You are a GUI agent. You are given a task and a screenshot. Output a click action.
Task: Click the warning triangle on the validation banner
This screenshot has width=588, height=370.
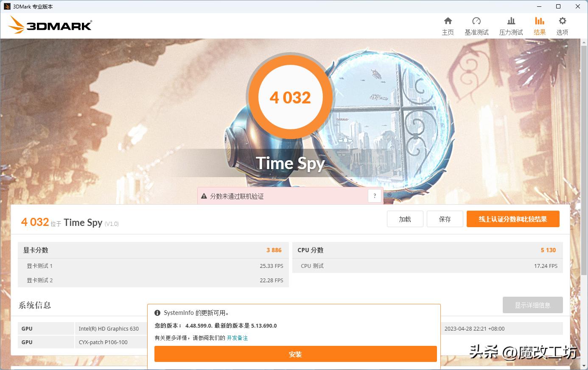click(x=204, y=196)
